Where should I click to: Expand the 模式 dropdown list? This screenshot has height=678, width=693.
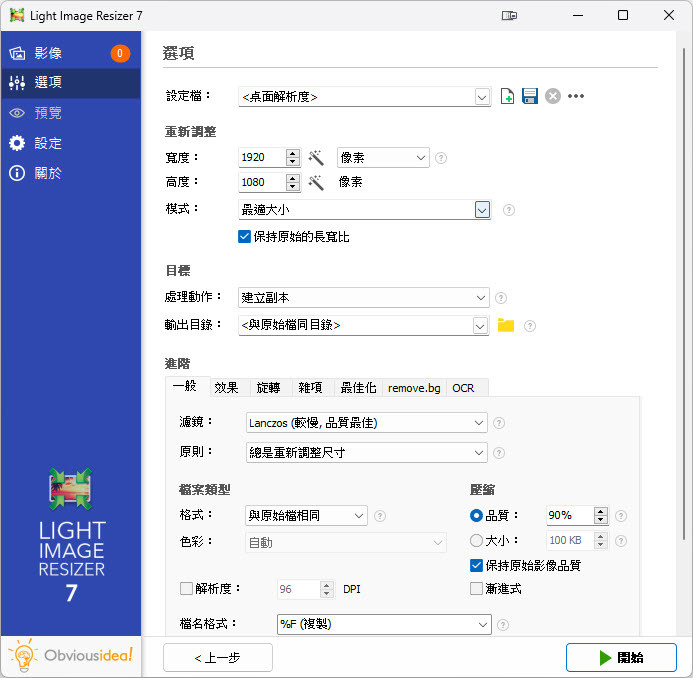coord(482,210)
